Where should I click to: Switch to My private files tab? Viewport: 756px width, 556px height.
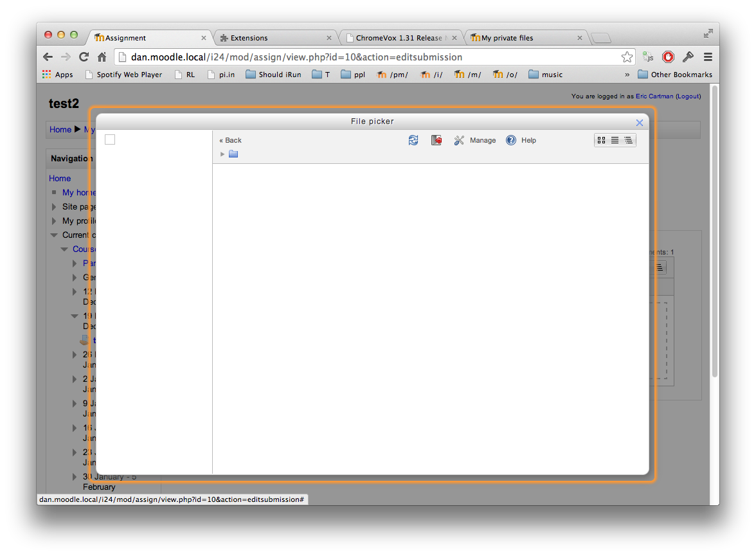(527, 38)
